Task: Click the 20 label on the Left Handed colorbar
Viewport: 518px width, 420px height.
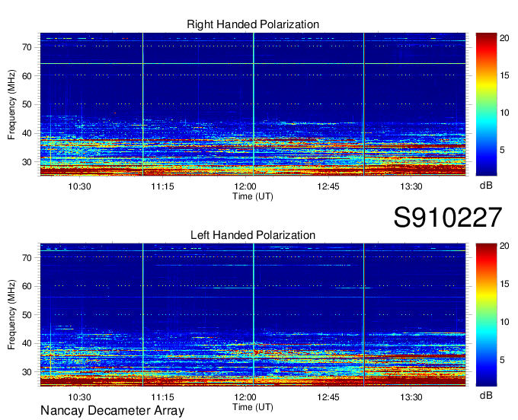Action: click(x=504, y=246)
